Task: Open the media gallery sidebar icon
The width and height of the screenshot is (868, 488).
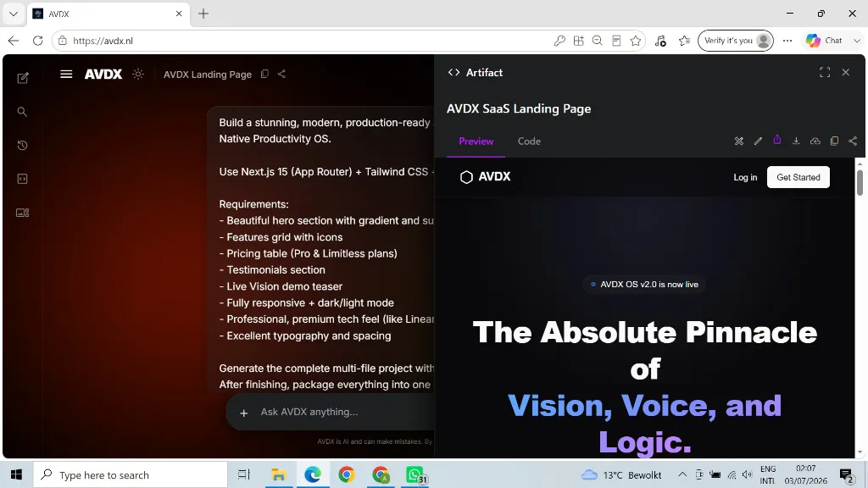Action: click(x=22, y=213)
